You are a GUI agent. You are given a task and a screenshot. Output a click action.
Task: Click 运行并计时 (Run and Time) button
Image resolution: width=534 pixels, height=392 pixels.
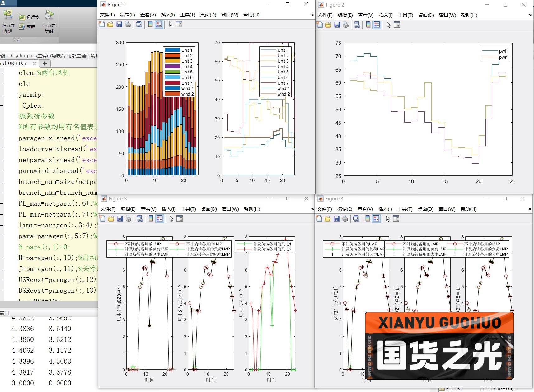(x=49, y=21)
